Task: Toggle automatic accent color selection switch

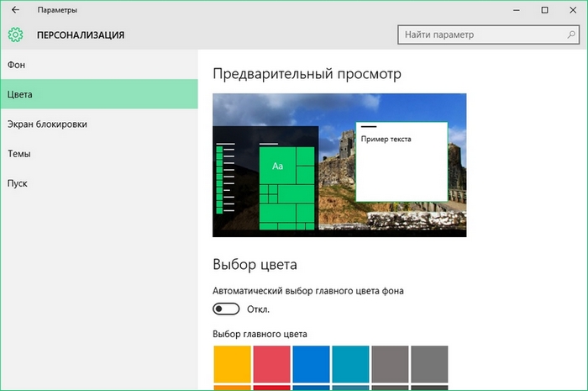Action: (227, 309)
